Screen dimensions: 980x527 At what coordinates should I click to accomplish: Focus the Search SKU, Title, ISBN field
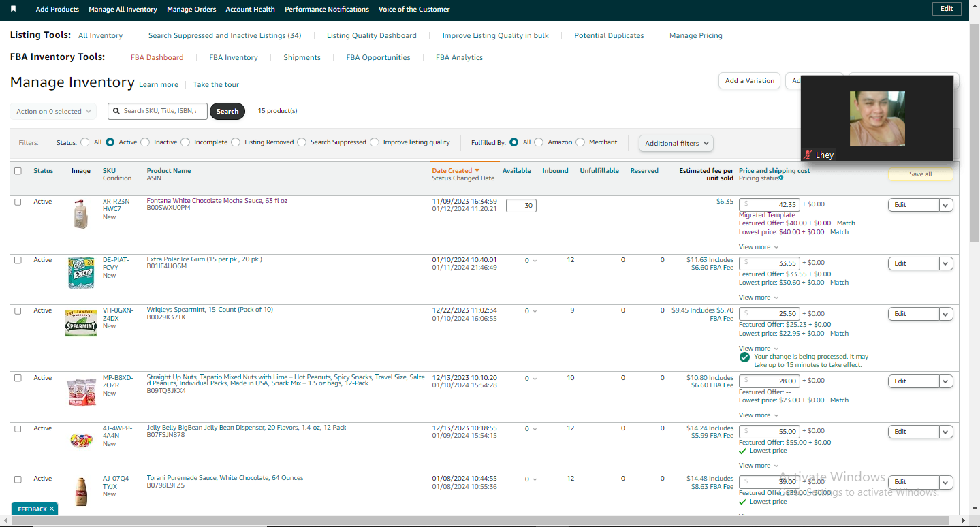[157, 111]
